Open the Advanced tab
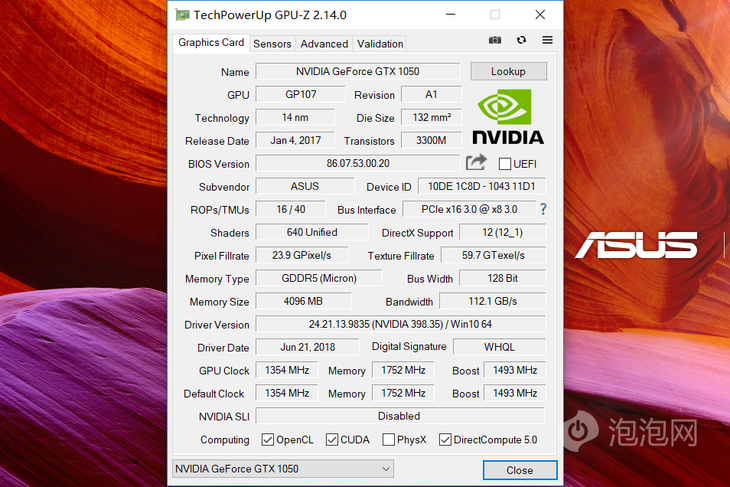Screen dimensions: 730x487 tap(324, 44)
